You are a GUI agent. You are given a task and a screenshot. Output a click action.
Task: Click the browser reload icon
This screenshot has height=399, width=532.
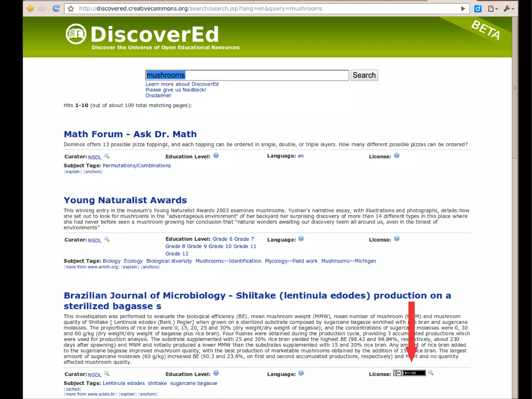point(56,9)
